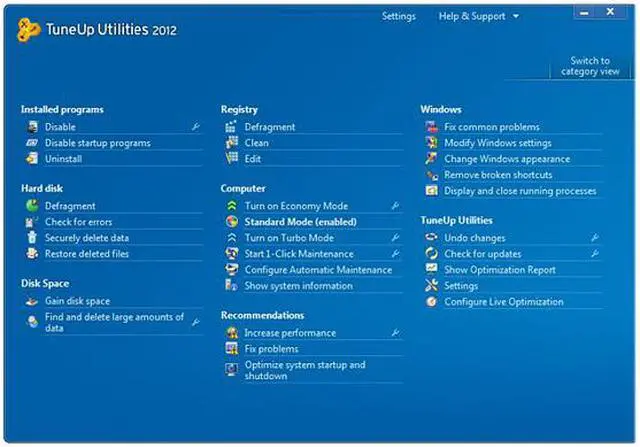Click the wrench beside Find and delete data
This screenshot has width=640, height=447.
pos(196,322)
